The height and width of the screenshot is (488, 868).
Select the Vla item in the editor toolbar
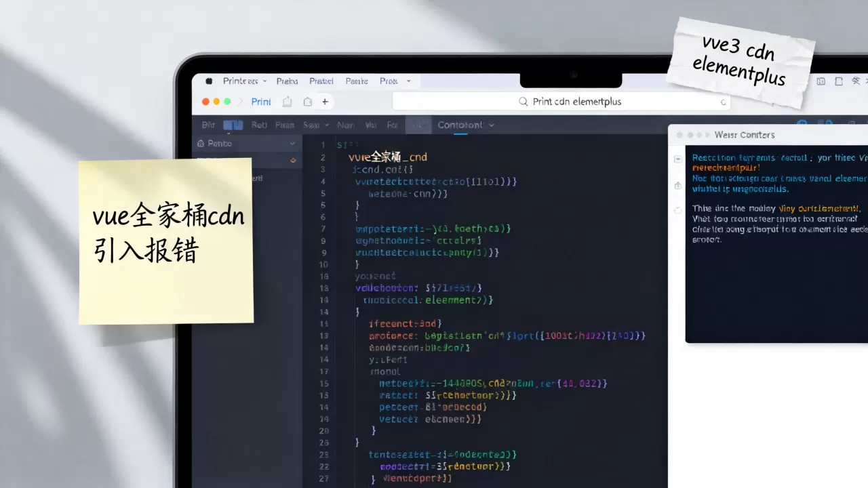click(371, 125)
